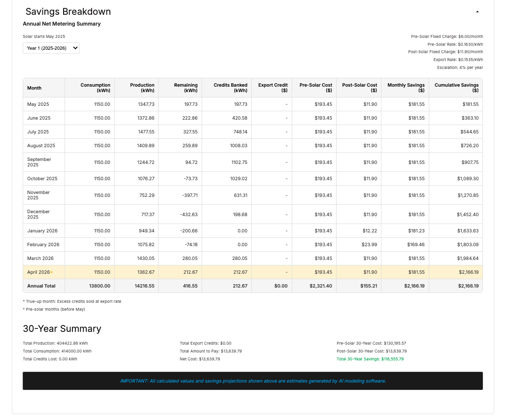Click the 30-Year Summary heading

tap(62, 329)
